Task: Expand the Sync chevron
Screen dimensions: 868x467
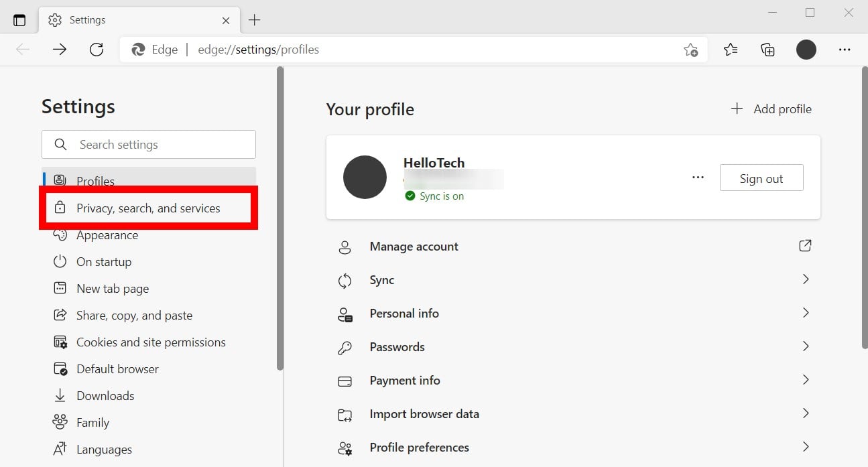Action: point(806,279)
